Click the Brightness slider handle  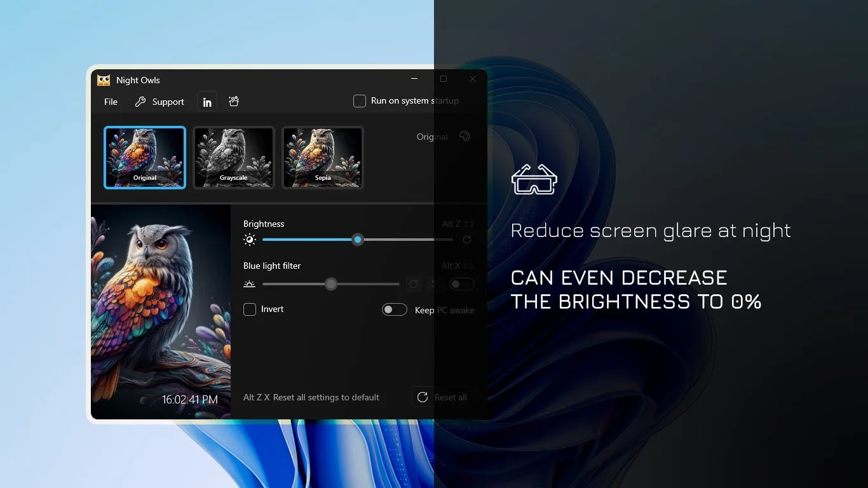coord(358,240)
